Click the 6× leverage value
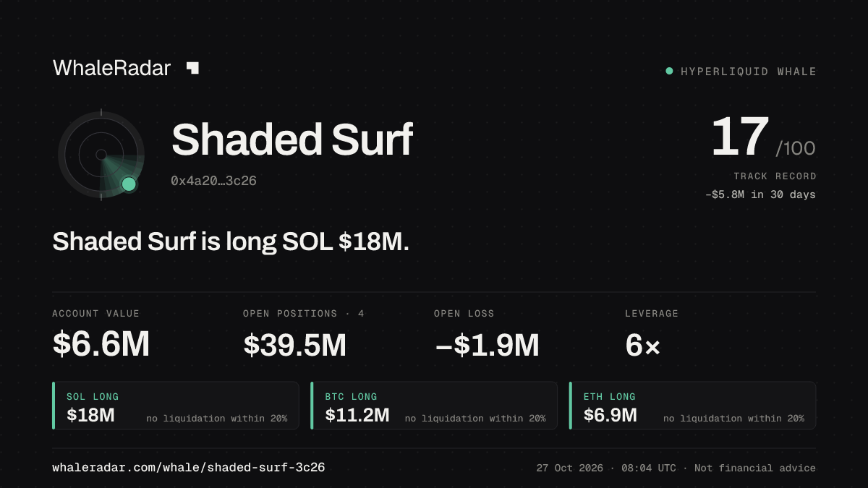Viewport: 868px width, 488px height. click(x=642, y=345)
